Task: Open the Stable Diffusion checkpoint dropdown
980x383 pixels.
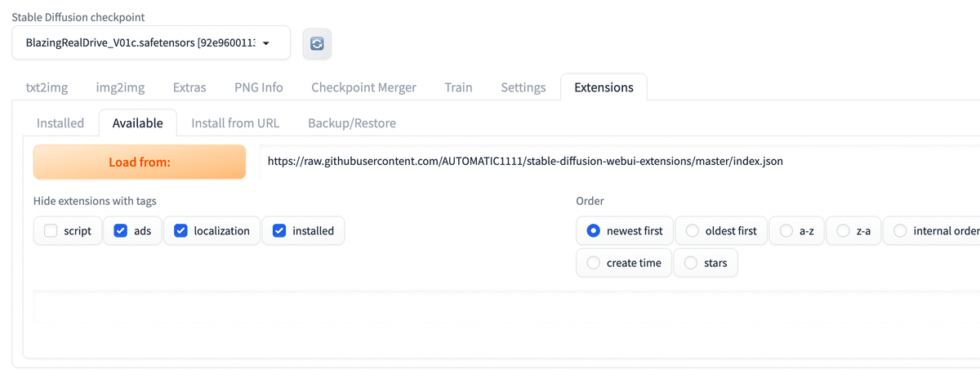Action: pyautogui.click(x=151, y=42)
